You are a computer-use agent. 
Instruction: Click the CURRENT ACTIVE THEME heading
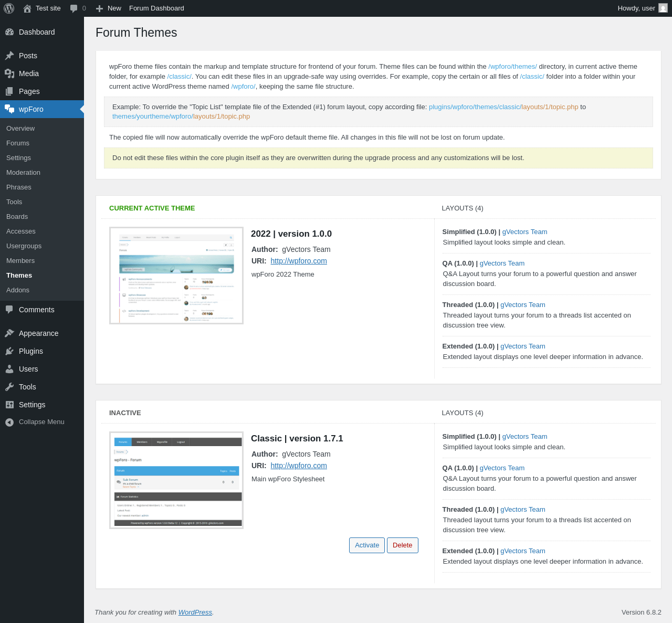(x=152, y=208)
